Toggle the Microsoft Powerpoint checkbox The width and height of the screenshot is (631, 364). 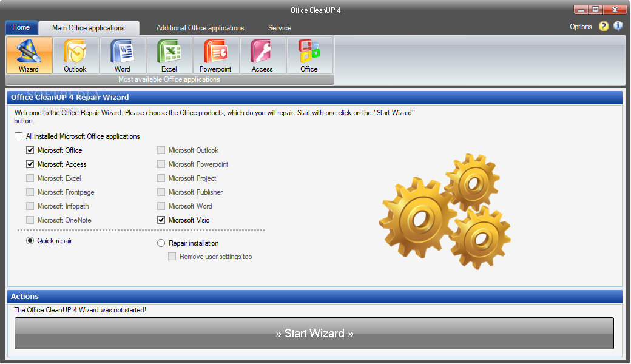click(161, 164)
